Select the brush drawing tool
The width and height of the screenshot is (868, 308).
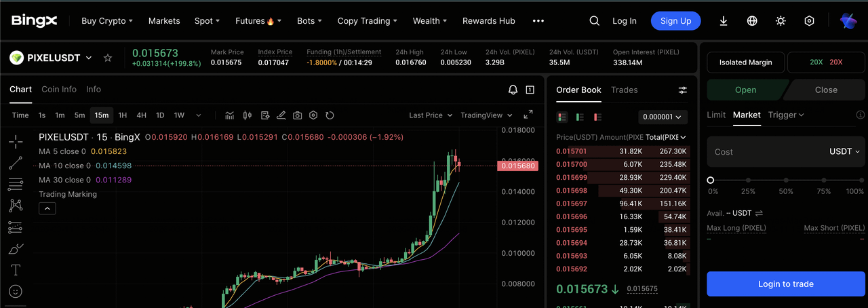pyautogui.click(x=16, y=249)
